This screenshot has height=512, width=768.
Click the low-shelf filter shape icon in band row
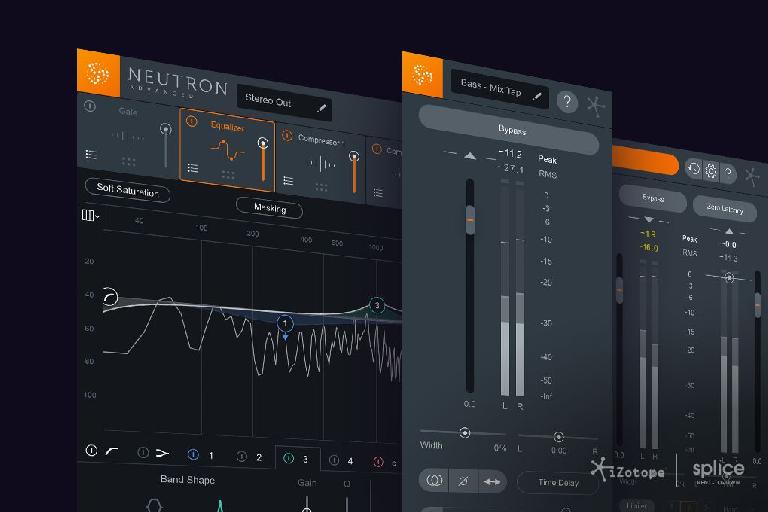[162, 454]
